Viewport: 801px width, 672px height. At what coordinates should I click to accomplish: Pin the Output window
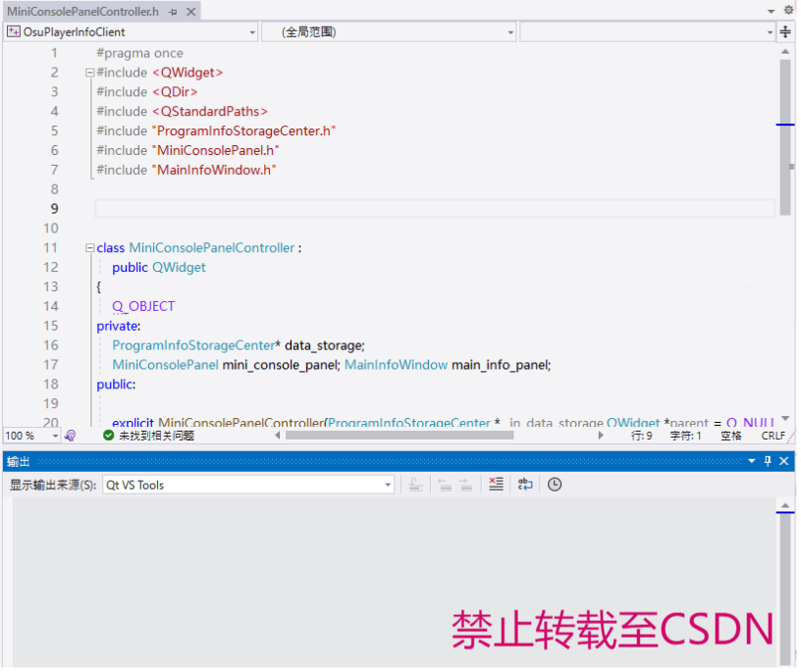(x=768, y=461)
